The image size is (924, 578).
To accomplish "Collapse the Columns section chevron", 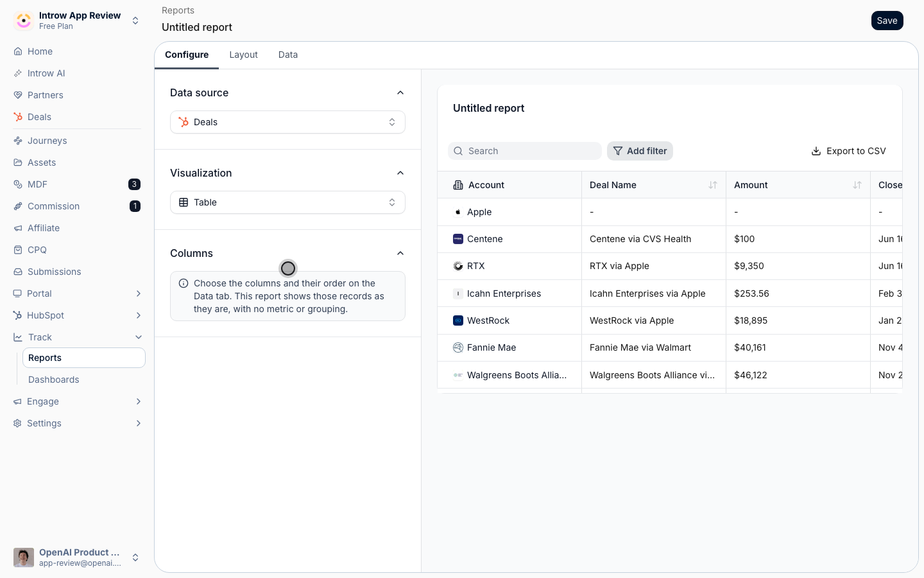I will point(400,253).
